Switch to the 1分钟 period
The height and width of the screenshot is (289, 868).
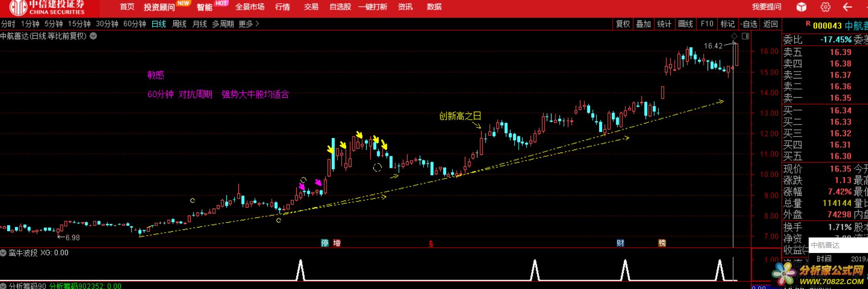tap(30, 24)
